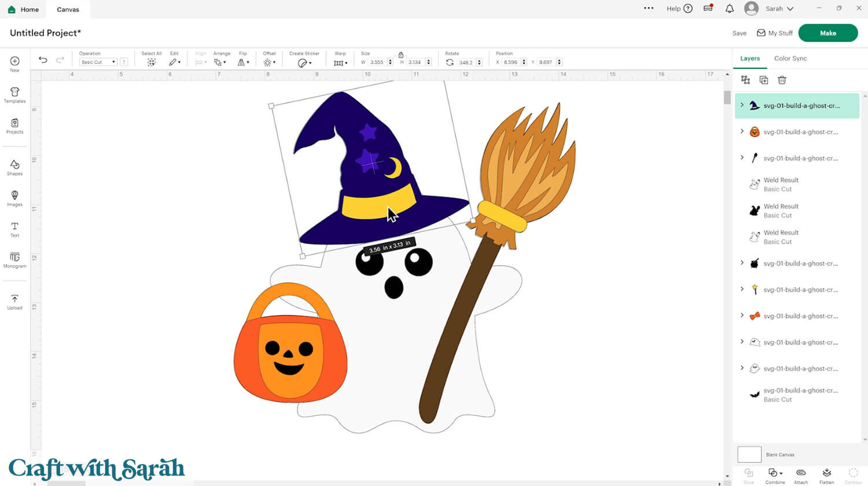Open the Monogram tool

pyautogui.click(x=14, y=260)
